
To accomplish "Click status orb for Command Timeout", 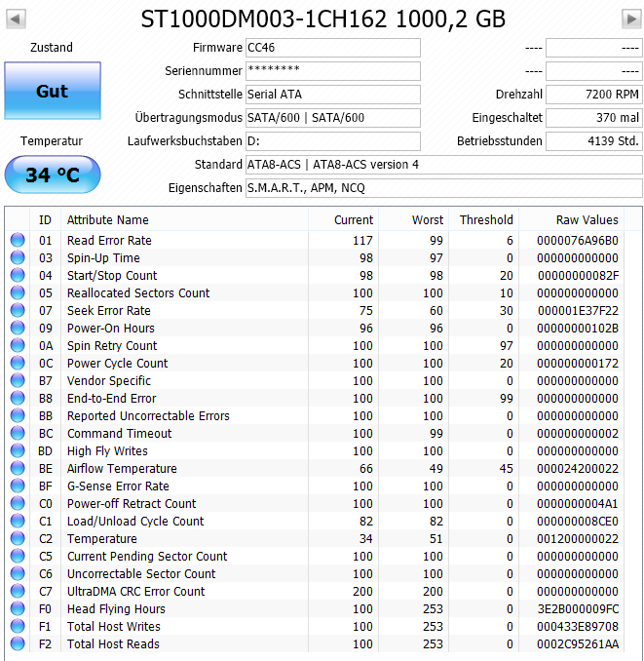I will point(18,434).
